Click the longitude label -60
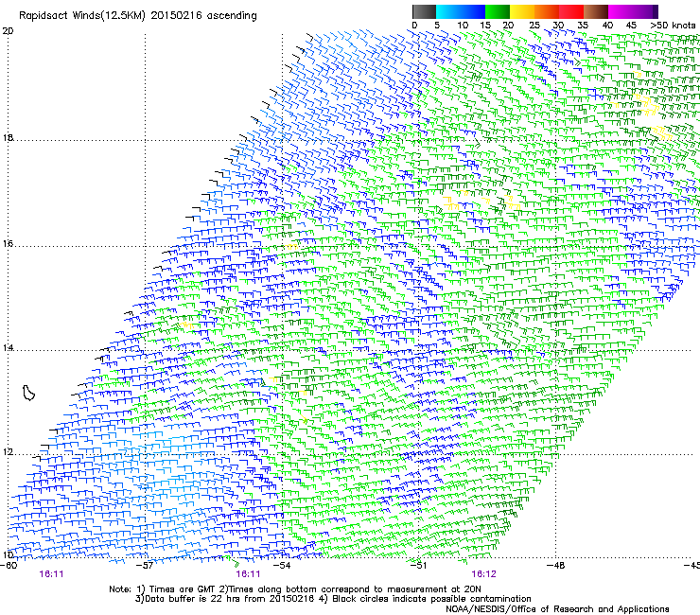The image size is (700, 615). (x=9, y=566)
